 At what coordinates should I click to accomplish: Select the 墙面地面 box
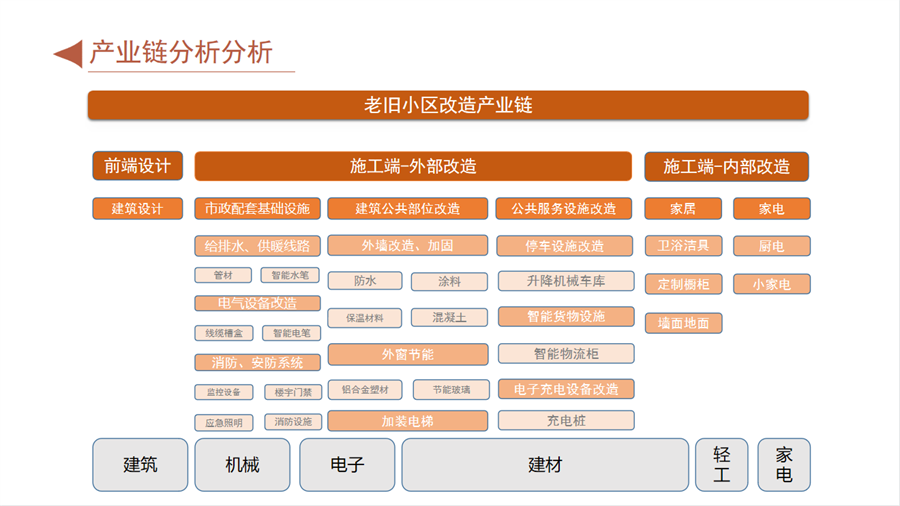click(x=684, y=323)
